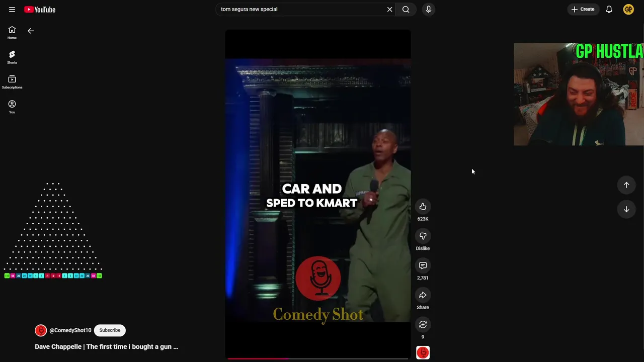
Task: Go to next Short with down arrow
Action: pos(626,209)
